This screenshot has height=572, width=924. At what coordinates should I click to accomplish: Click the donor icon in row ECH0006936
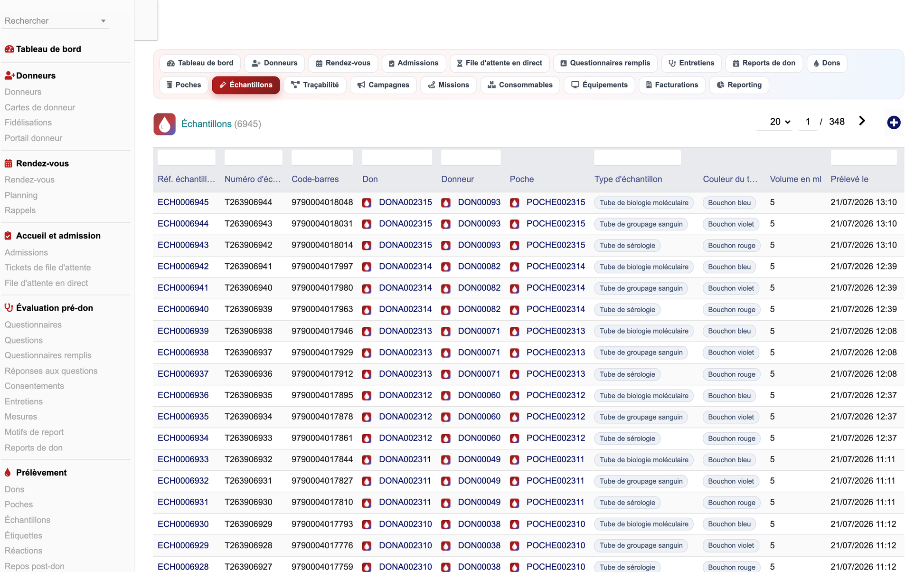pos(446,396)
